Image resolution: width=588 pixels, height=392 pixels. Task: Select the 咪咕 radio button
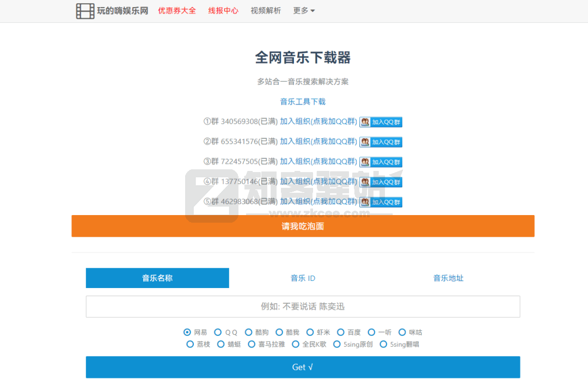[402, 332]
